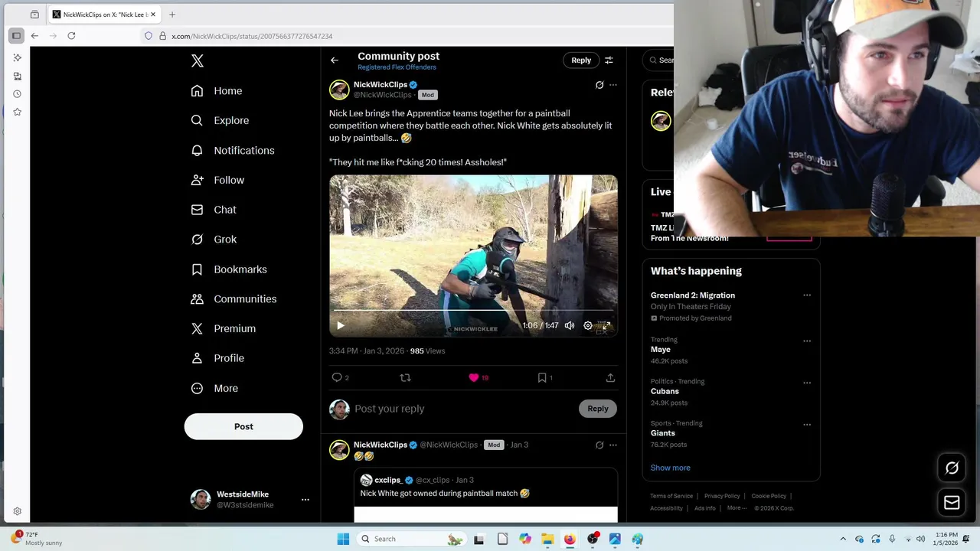Click the Search box on X

point(659,60)
